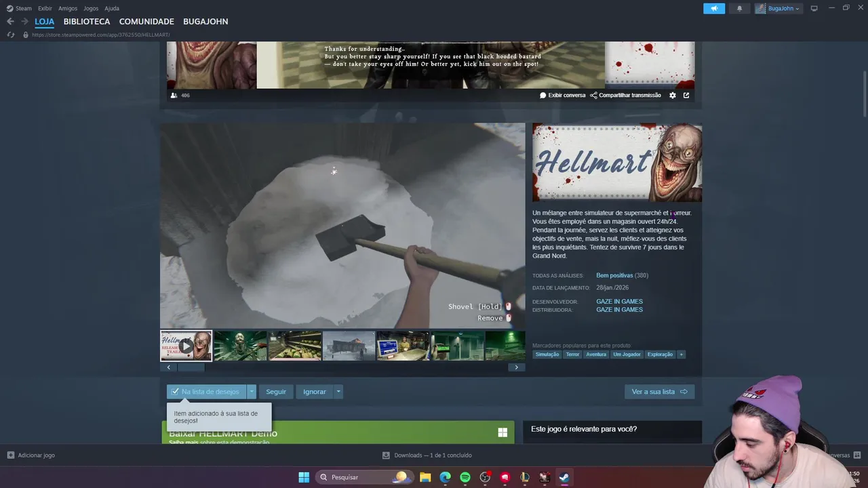Switch to the COMUNIDADE tab

tap(146, 22)
